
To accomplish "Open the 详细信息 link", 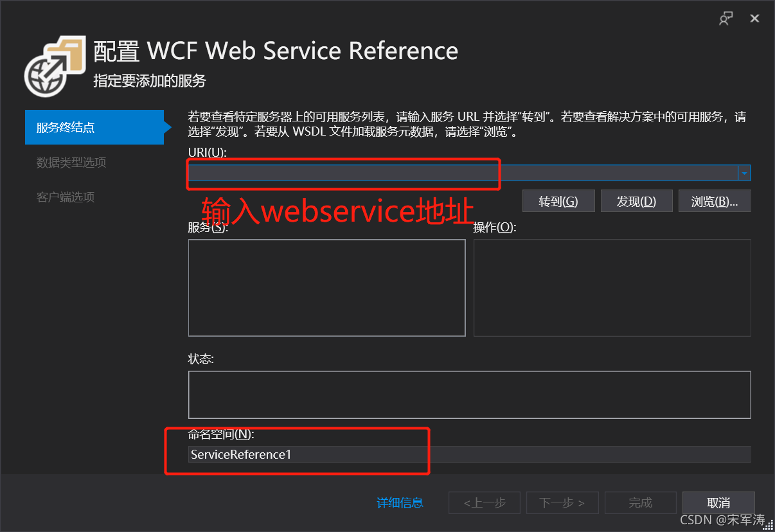I will click(400, 503).
